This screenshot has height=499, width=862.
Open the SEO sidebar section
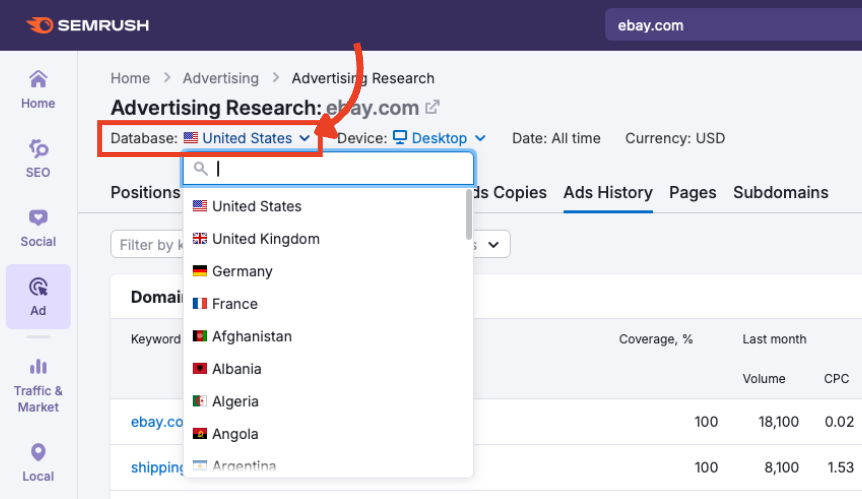point(38,157)
